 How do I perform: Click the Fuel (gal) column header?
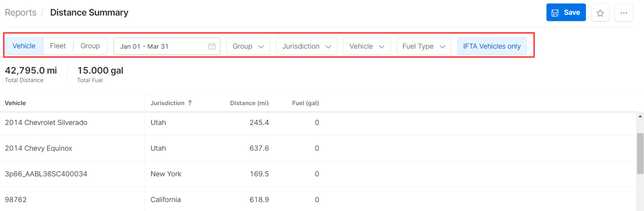point(305,103)
